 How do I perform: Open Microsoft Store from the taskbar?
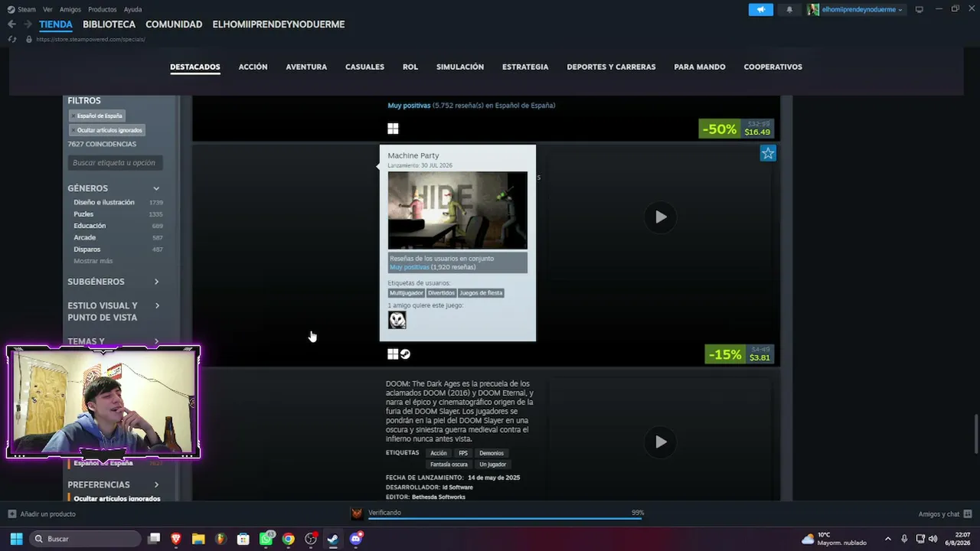coord(243,539)
